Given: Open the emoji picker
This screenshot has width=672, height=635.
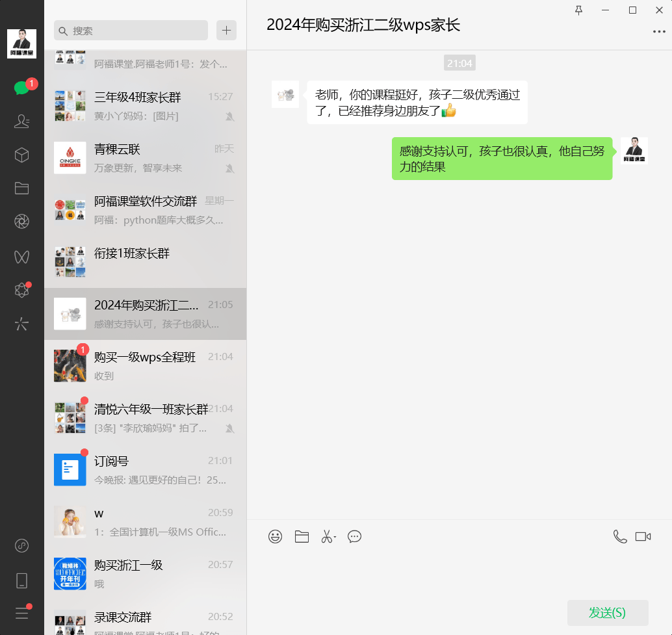Looking at the screenshot, I should (x=275, y=536).
